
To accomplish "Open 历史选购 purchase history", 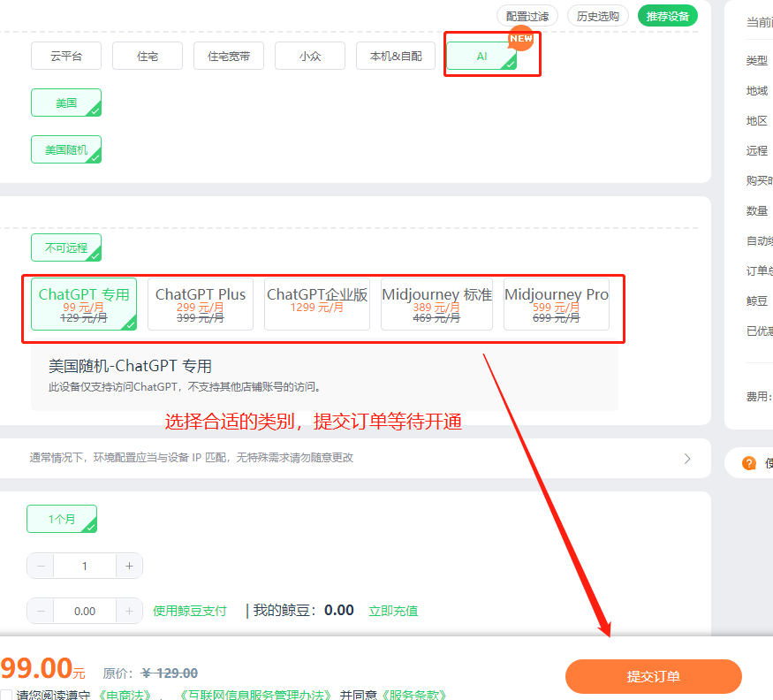I will (597, 16).
